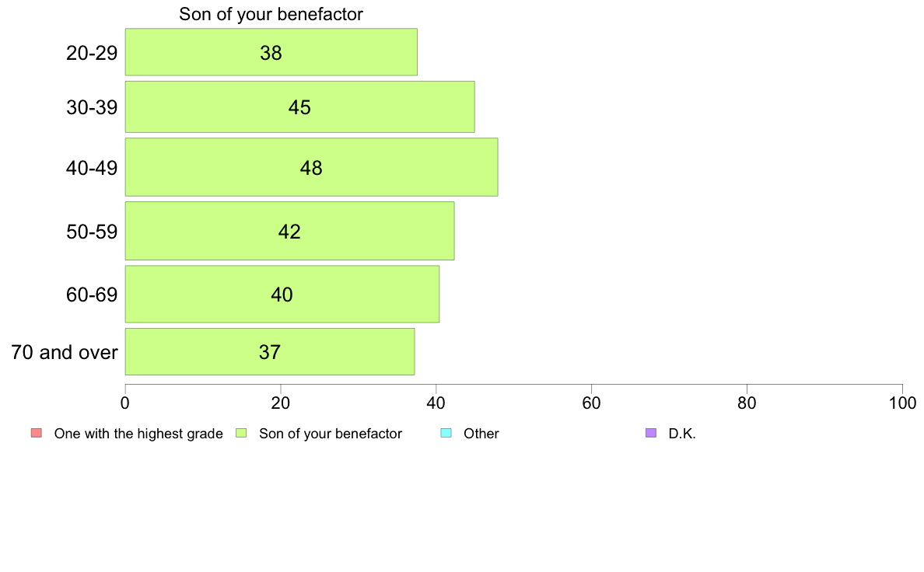The width and height of the screenshot is (924, 572).
Task: Click the '40-49' age group label
Action: coord(92,168)
